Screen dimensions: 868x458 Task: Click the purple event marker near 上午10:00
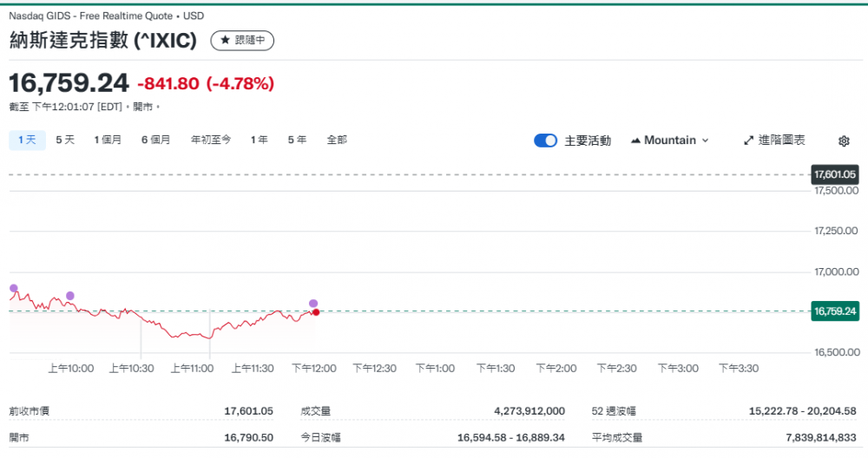pos(70,296)
